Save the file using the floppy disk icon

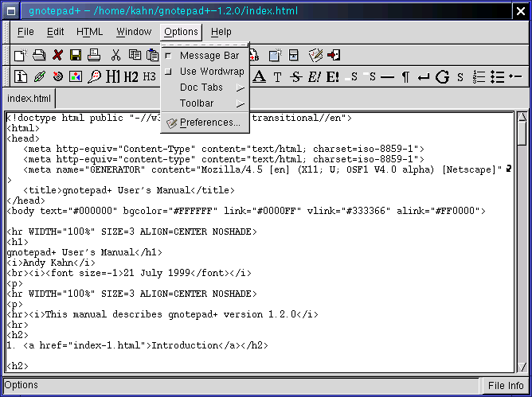[76, 55]
